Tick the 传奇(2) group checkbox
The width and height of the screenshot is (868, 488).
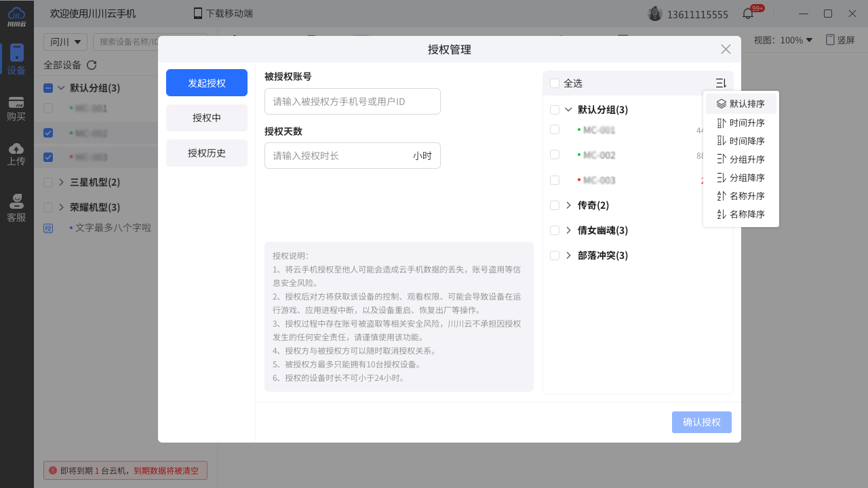pyautogui.click(x=555, y=205)
